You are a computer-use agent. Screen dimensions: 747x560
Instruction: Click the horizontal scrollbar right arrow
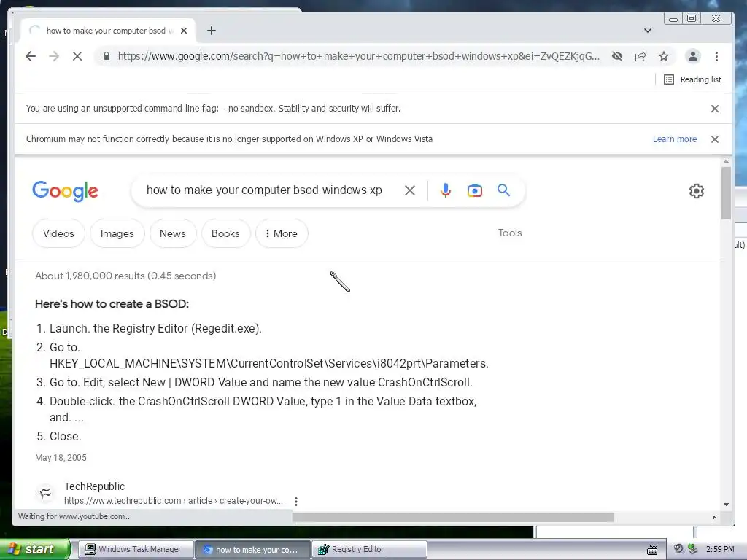tap(713, 517)
